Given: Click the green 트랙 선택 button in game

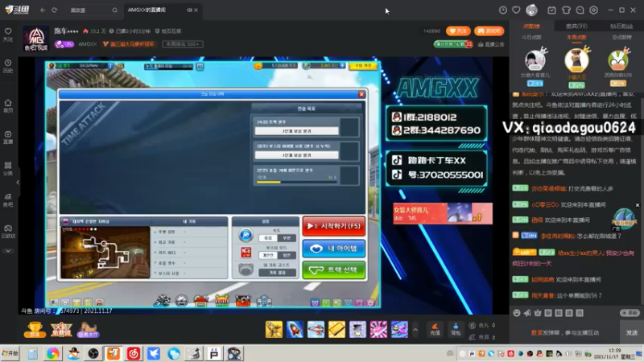Looking at the screenshot, I should pos(333,270).
